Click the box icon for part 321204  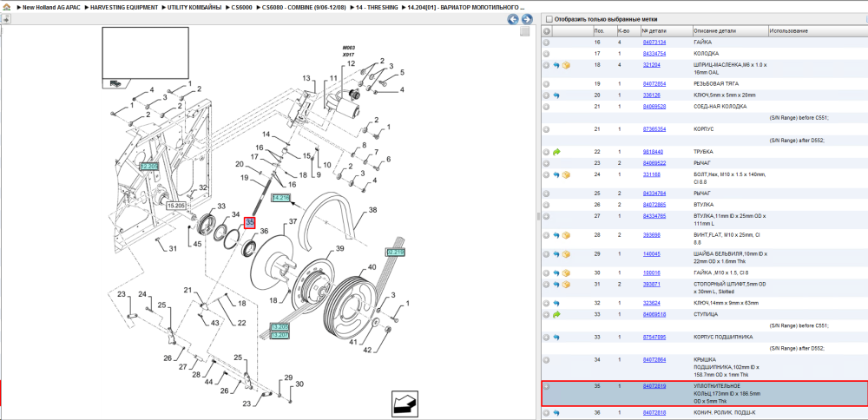(x=566, y=65)
